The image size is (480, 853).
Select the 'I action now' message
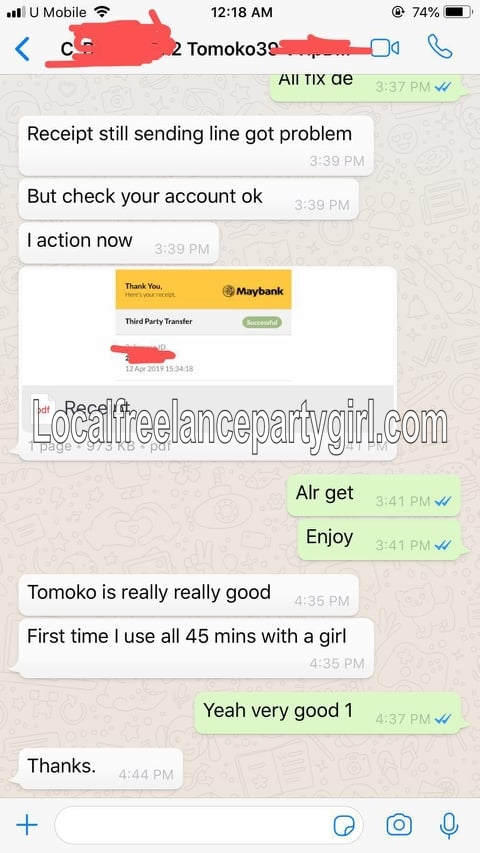coord(119,243)
